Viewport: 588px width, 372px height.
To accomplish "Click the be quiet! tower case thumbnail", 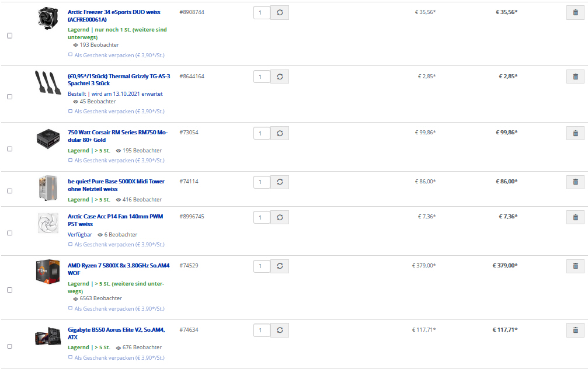I will click(x=48, y=188).
